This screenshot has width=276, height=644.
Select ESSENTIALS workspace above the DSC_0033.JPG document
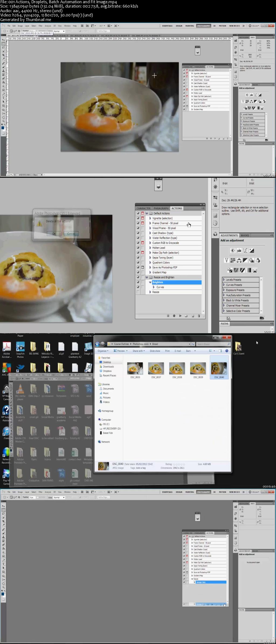167,26
